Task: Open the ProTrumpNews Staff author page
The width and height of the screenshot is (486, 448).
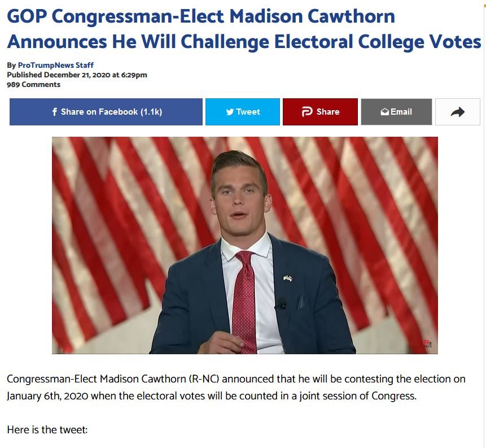Action: click(x=55, y=65)
